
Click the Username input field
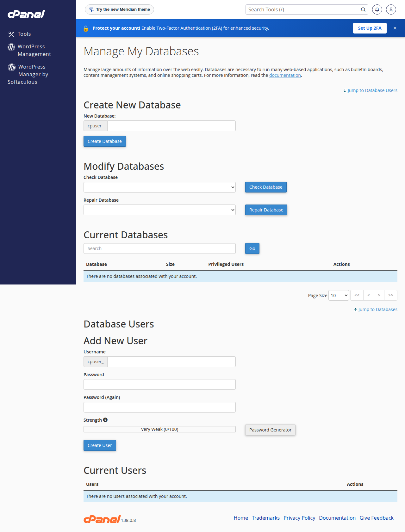[171, 362]
